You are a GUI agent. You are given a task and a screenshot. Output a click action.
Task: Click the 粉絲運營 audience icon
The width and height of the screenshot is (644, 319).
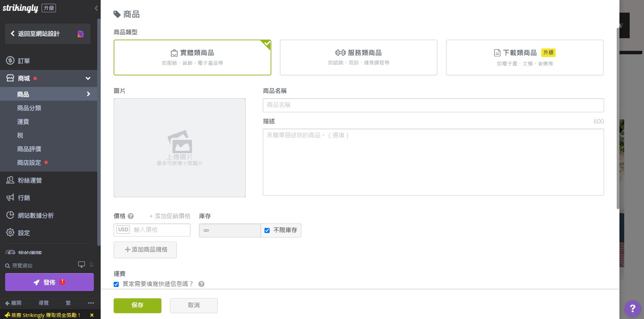tap(10, 180)
